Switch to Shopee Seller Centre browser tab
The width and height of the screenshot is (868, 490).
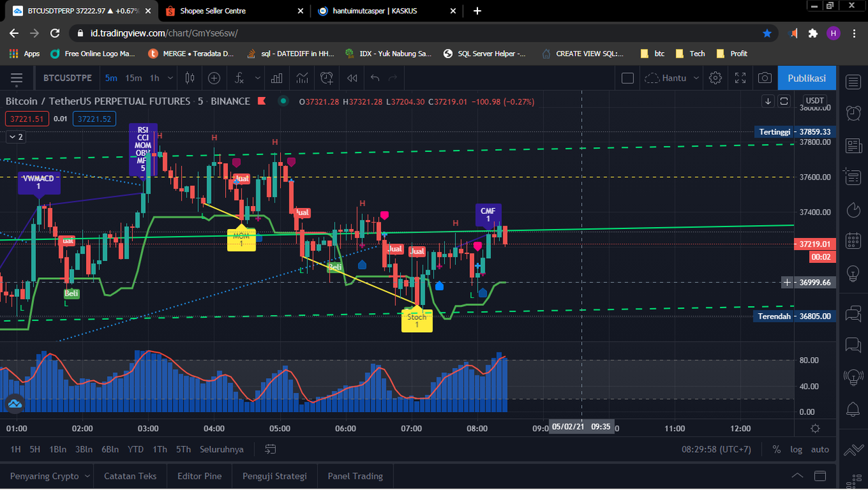(x=233, y=11)
